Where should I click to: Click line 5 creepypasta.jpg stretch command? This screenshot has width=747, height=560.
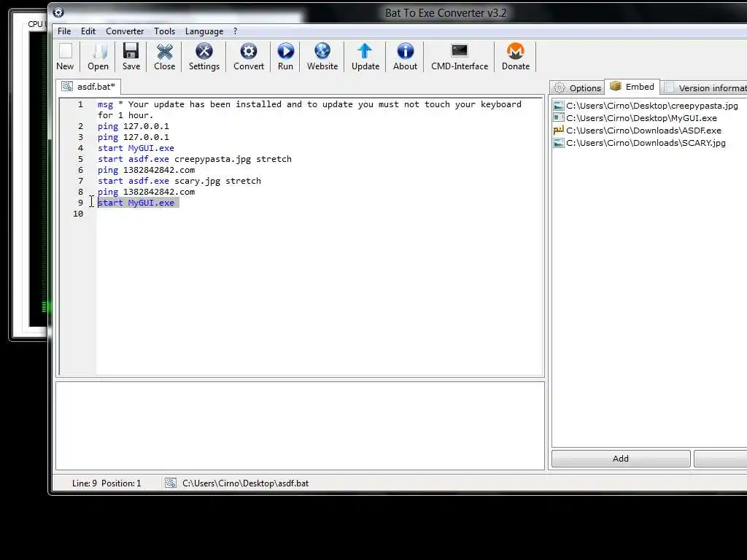[x=194, y=159]
